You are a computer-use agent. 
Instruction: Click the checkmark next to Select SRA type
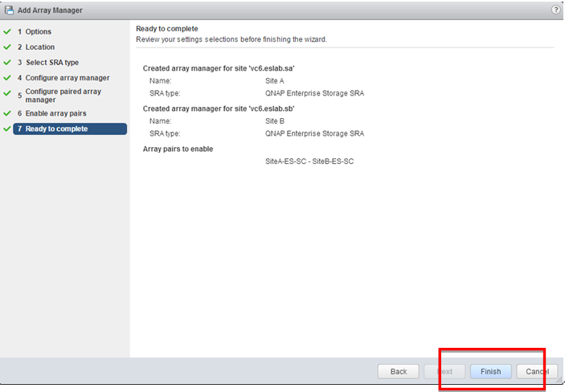tap(7, 63)
